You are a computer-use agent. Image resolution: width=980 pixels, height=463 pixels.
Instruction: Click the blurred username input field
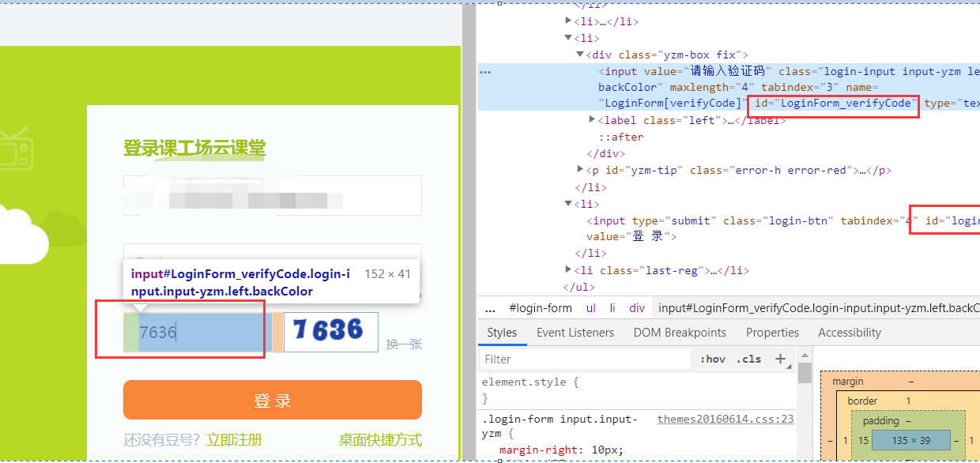click(x=273, y=195)
